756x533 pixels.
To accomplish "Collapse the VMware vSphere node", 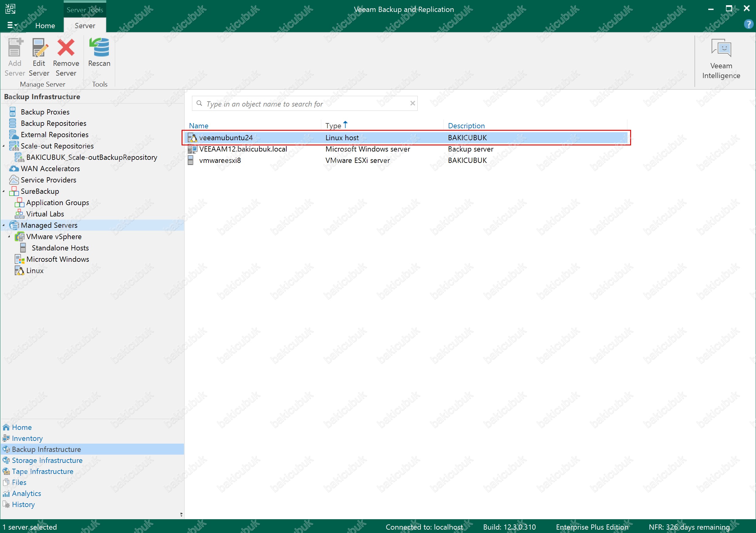I will click(x=9, y=237).
